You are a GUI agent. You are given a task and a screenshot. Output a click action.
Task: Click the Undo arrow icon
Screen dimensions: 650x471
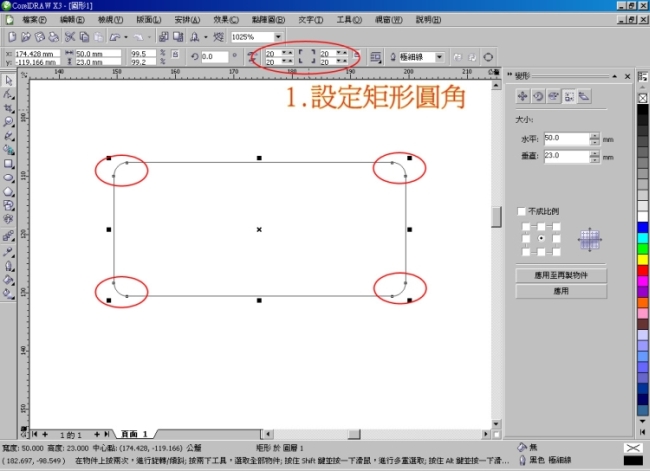point(114,37)
